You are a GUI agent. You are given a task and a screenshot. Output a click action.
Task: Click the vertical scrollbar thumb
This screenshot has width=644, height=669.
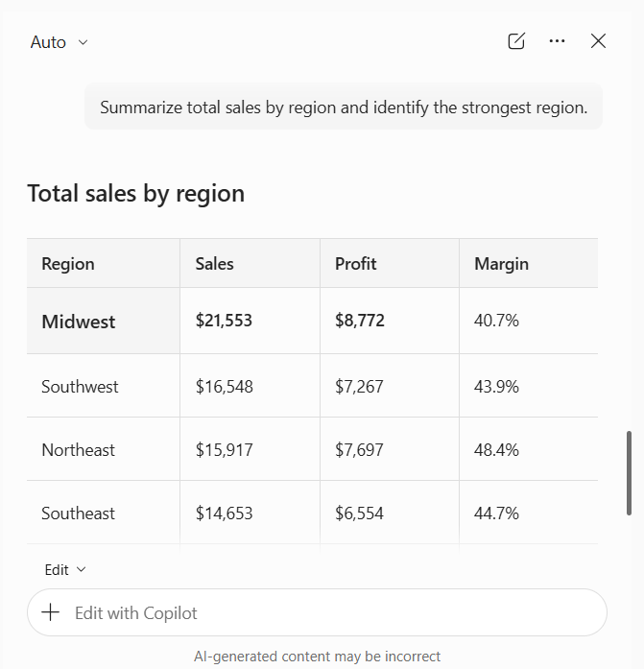[629, 473]
